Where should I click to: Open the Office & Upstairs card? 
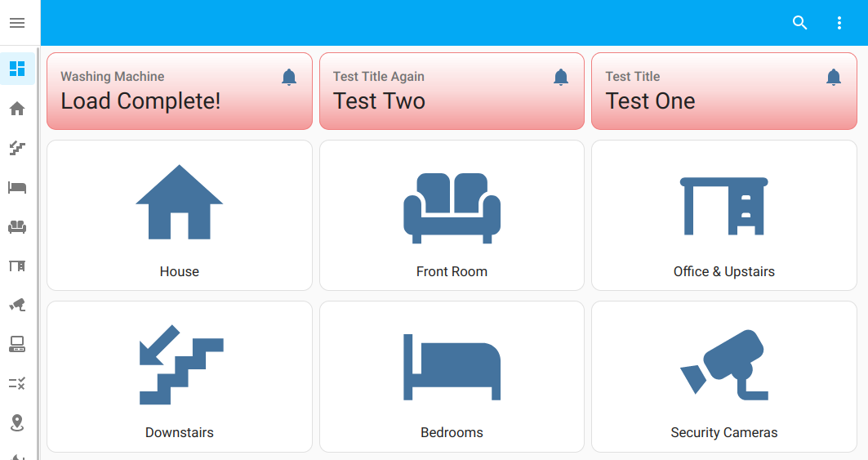coord(724,215)
